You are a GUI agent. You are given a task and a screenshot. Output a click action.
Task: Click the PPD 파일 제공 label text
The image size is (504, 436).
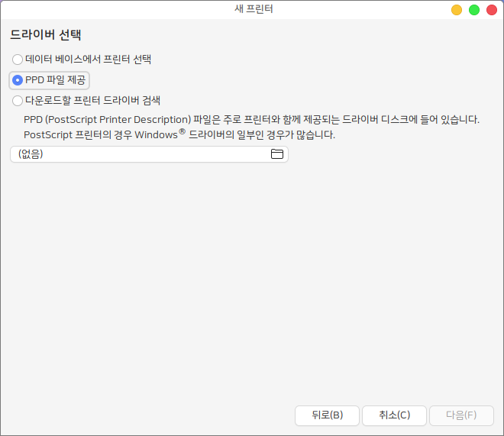(55, 79)
